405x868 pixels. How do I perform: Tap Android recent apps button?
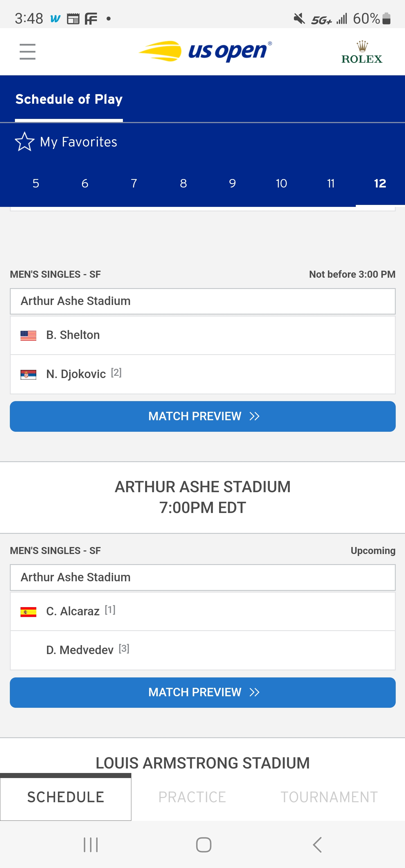91,844
